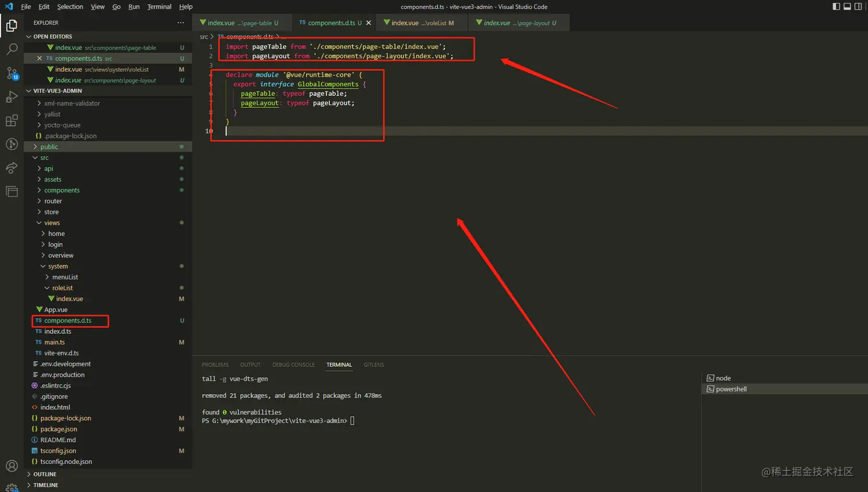Open Edit menu
Image resolution: width=868 pixels, height=492 pixels.
[x=44, y=6]
